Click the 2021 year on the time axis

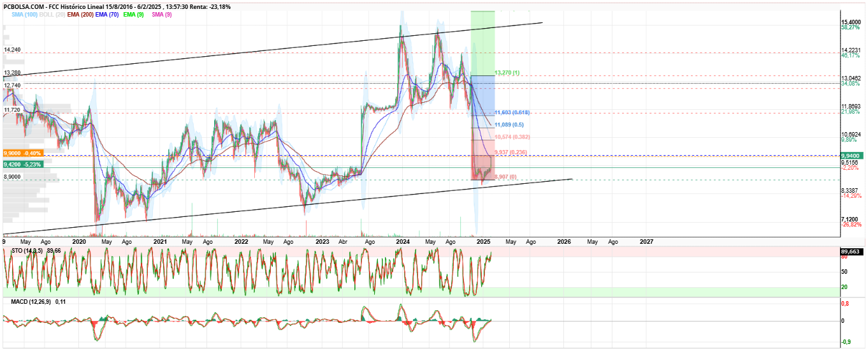pos(160,242)
